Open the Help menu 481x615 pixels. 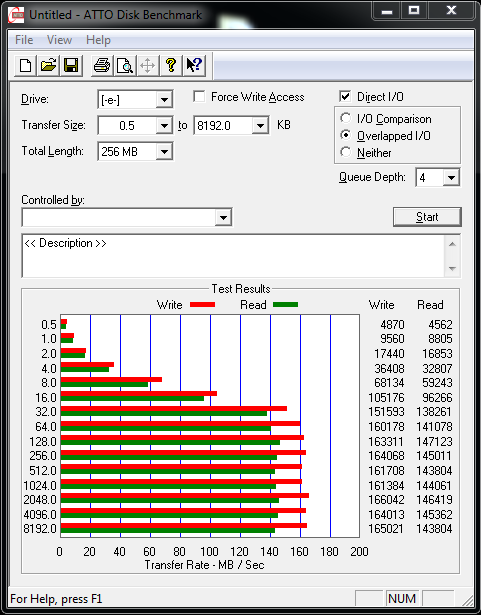coord(98,40)
